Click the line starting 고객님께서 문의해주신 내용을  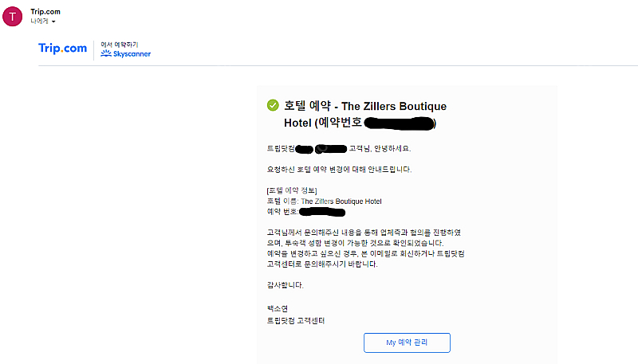tap(364, 233)
